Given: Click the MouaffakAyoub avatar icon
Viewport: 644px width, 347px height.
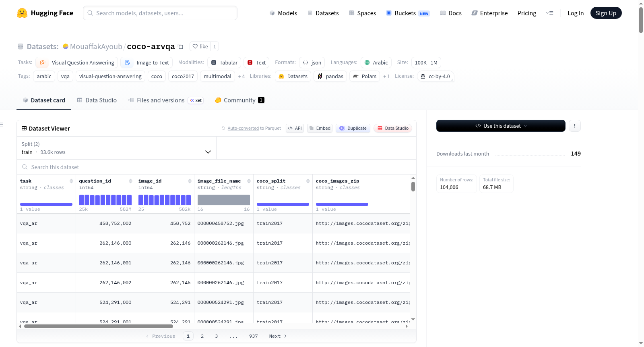Looking at the screenshot, I should (x=66, y=46).
